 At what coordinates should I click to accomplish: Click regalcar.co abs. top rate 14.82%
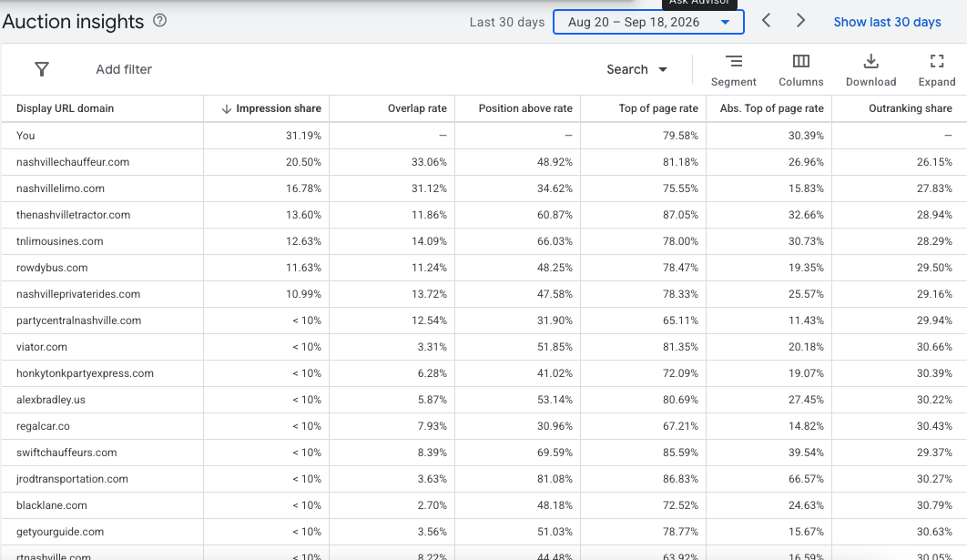tap(806, 426)
